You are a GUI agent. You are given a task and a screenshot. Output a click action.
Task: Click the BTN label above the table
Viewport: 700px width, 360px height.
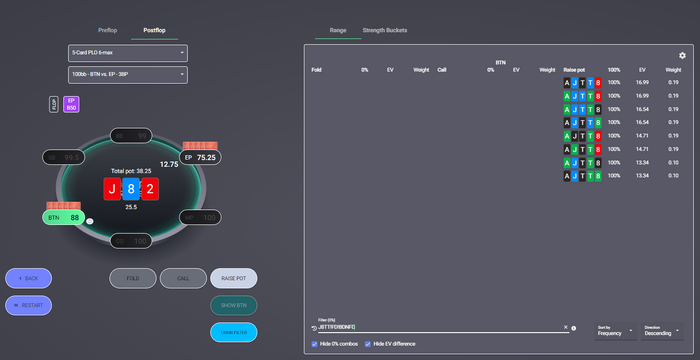point(500,63)
